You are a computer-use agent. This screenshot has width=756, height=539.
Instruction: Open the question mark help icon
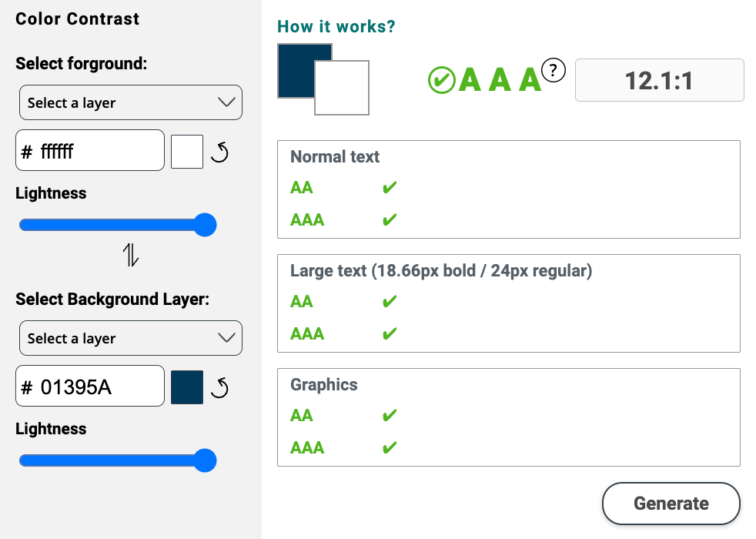click(553, 70)
